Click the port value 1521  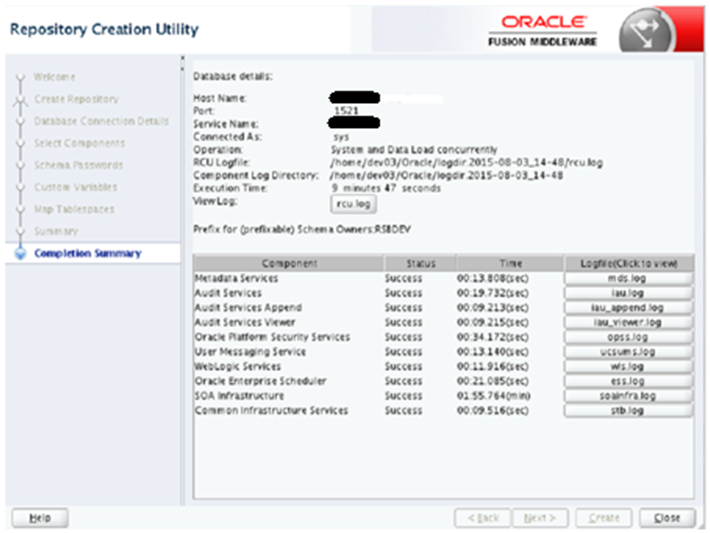(346, 110)
